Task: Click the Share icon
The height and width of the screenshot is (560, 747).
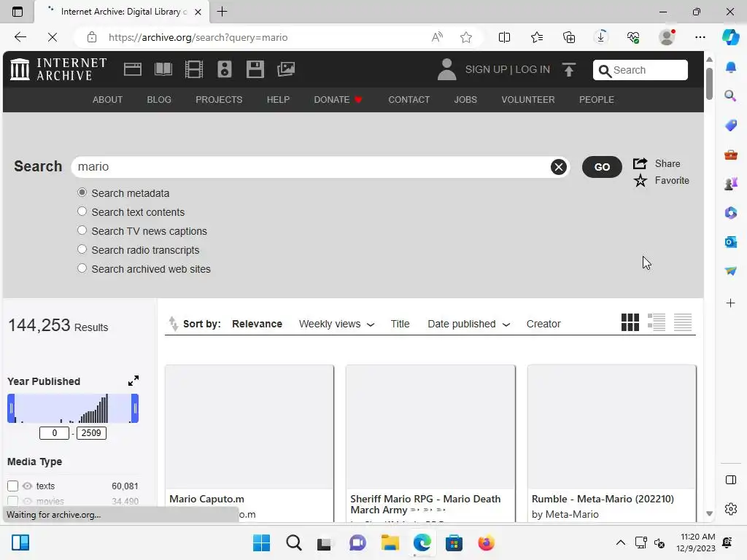Action: coord(640,163)
